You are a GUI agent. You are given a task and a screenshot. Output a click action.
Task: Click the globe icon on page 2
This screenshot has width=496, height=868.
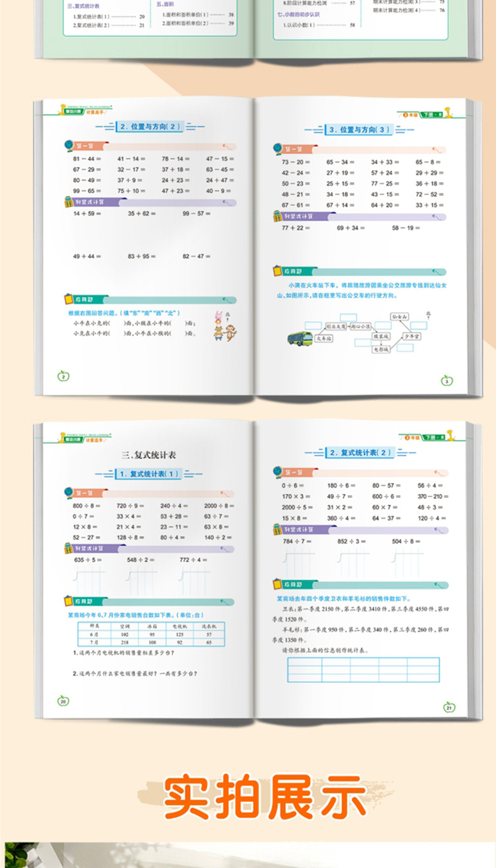coord(70,146)
